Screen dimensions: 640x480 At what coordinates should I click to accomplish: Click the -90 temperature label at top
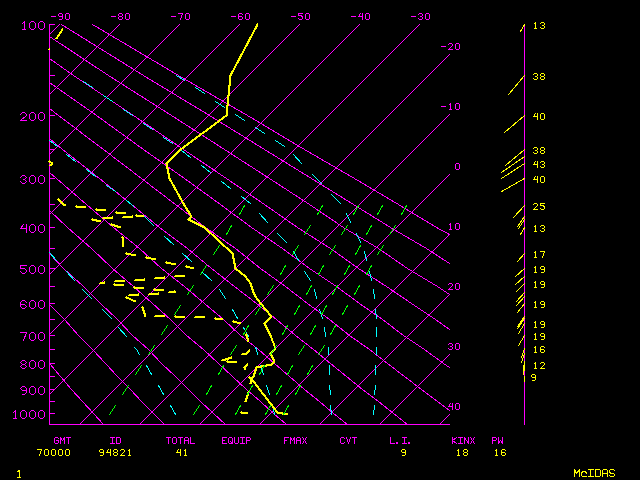61,17
